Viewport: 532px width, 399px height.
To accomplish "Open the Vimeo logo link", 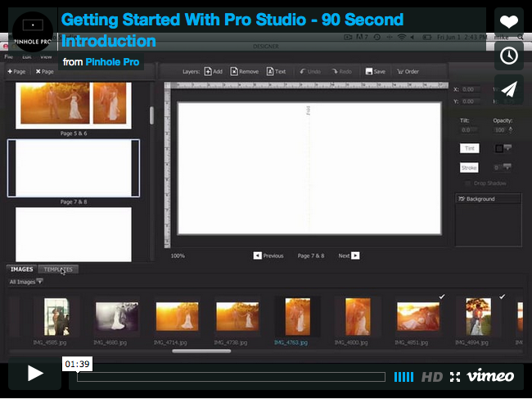I will pos(490,375).
